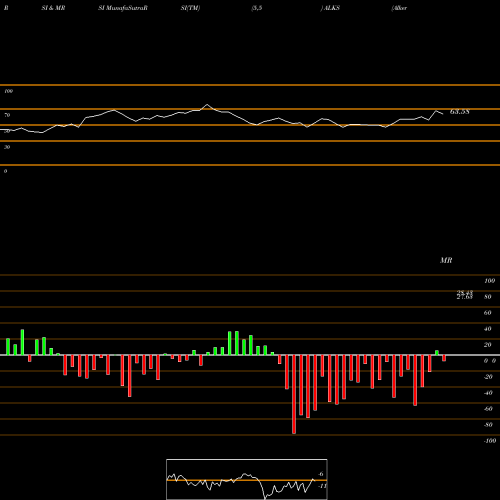Click the MR axis label 80
This screenshot has height=500, width=500.
(x=487, y=297)
